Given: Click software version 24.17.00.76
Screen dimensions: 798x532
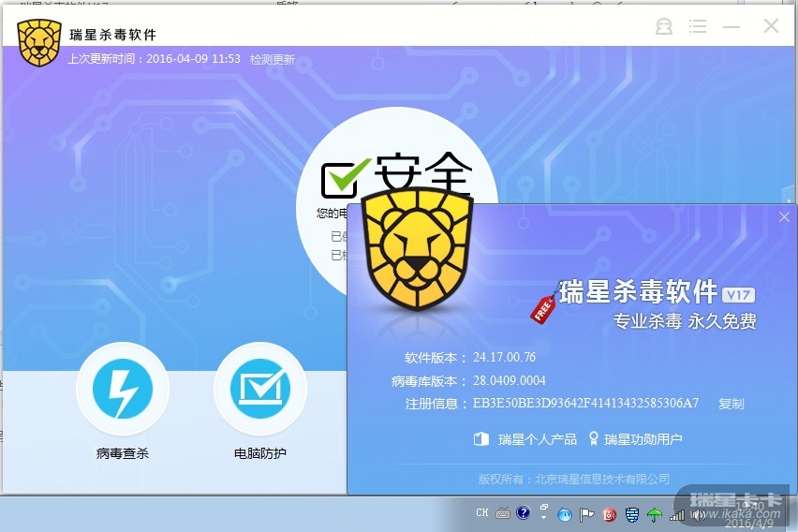Looking at the screenshot, I should point(504,358).
